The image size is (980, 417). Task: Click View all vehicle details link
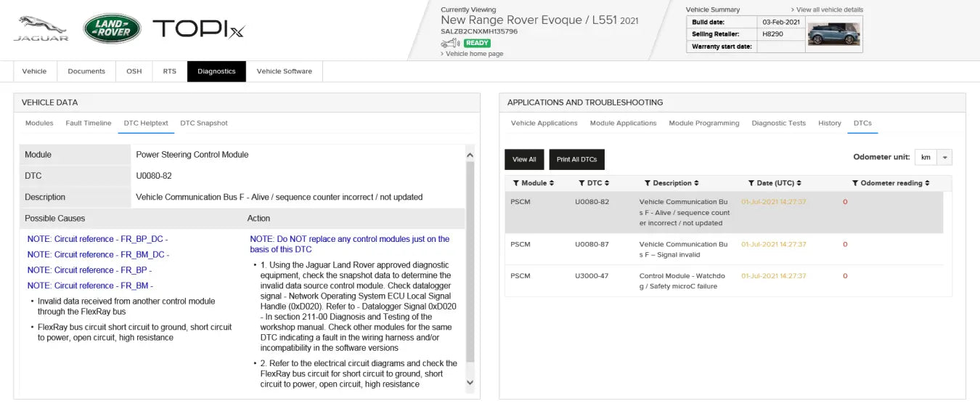(x=829, y=9)
